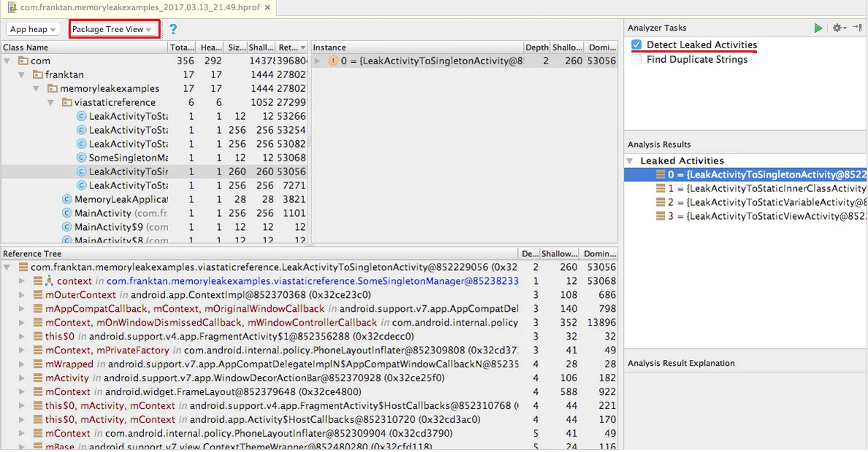Viewport: 868px width, 452px height.
Task: Click the SomeSingletonManager class icon
Action: [82, 158]
